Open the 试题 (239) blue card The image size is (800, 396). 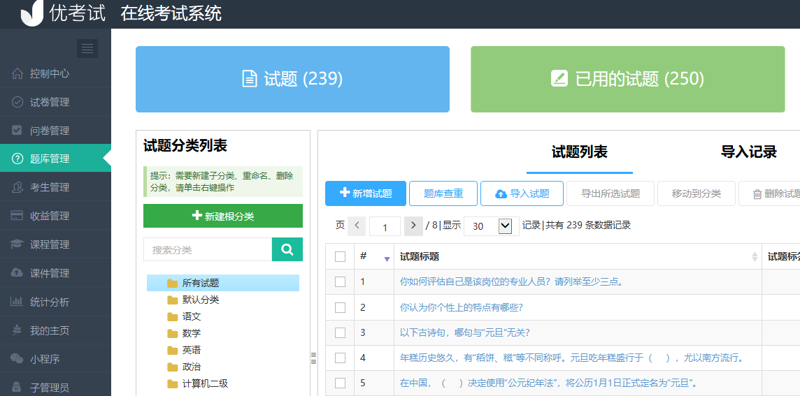(292, 79)
